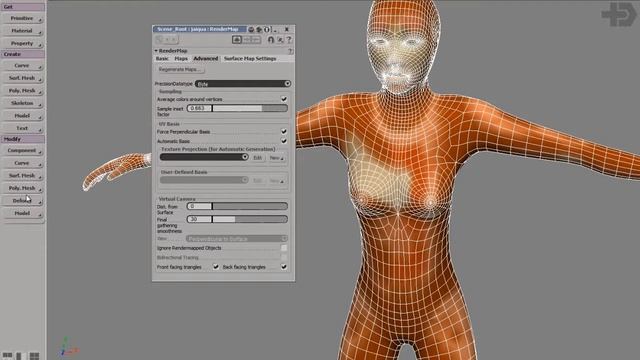The height and width of the screenshot is (360, 640).
Task: Toggle Average colors around vertices checkbox
Action: [x=284, y=99]
